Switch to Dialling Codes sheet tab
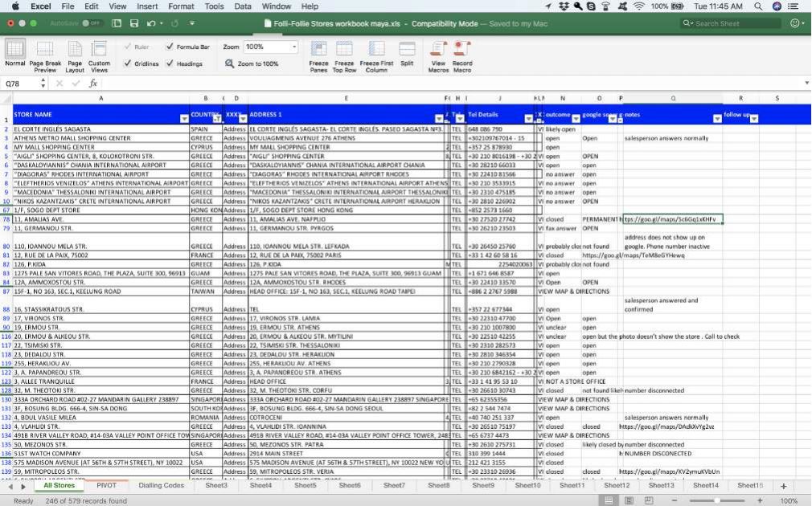812x506 pixels. (161, 485)
